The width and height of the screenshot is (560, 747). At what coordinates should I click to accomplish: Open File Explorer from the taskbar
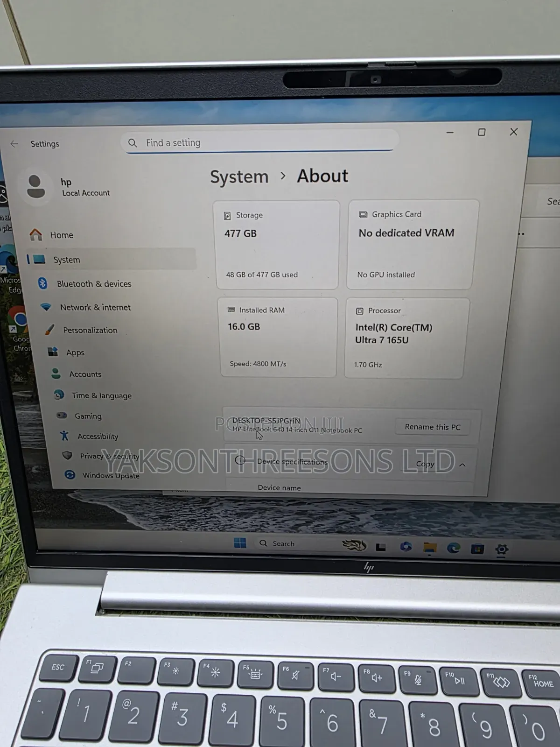click(430, 548)
